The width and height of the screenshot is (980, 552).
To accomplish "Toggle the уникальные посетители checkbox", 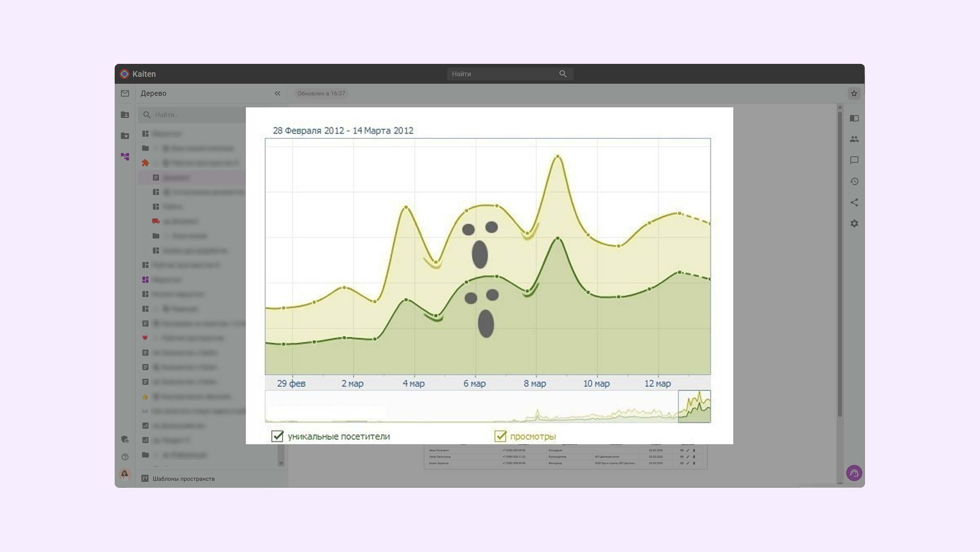I will pyautogui.click(x=277, y=436).
